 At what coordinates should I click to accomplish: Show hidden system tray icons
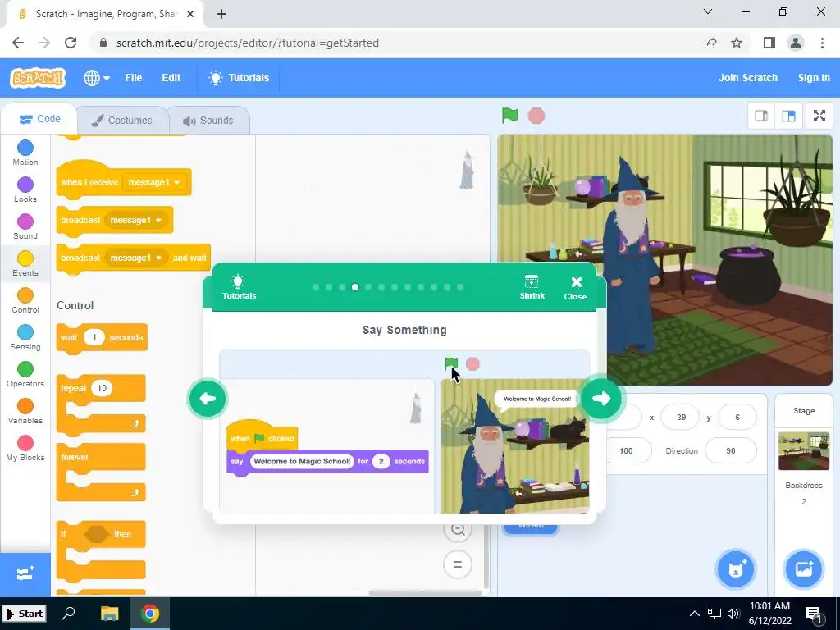click(694, 614)
